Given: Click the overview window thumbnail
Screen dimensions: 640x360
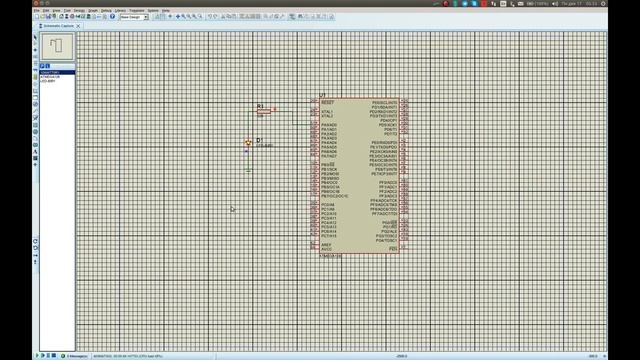Looking at the screenshot, I should [57, 47].
